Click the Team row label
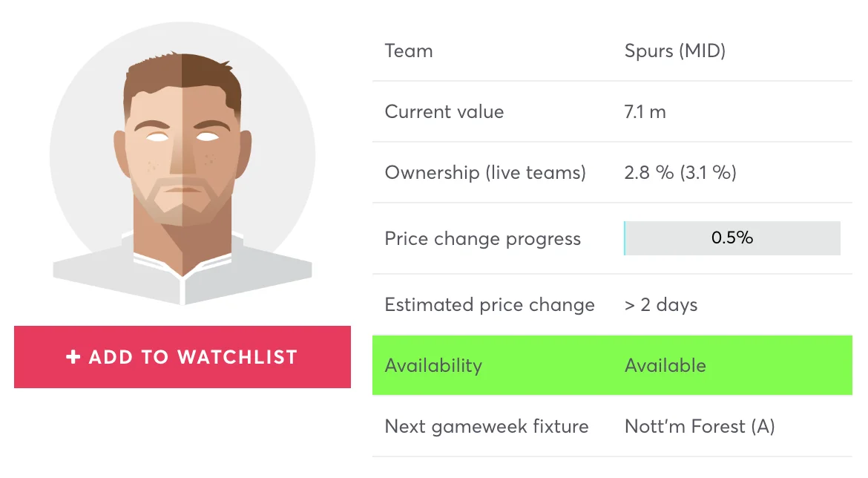 [x=409, y=51]
